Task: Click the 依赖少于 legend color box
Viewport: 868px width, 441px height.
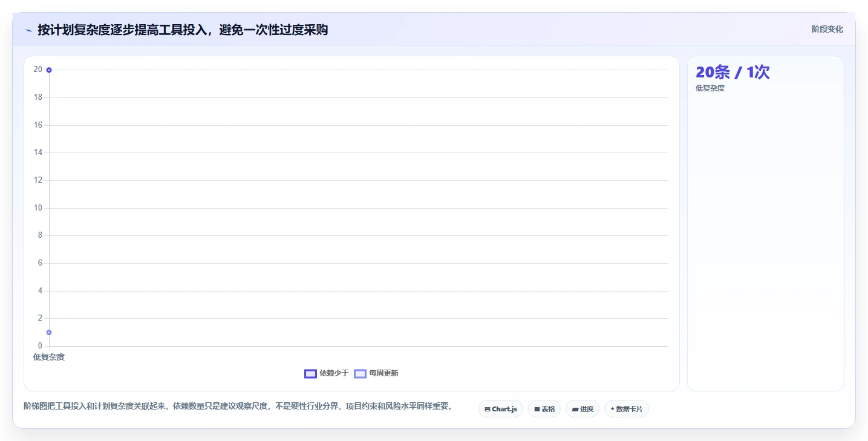Action: 310,374
